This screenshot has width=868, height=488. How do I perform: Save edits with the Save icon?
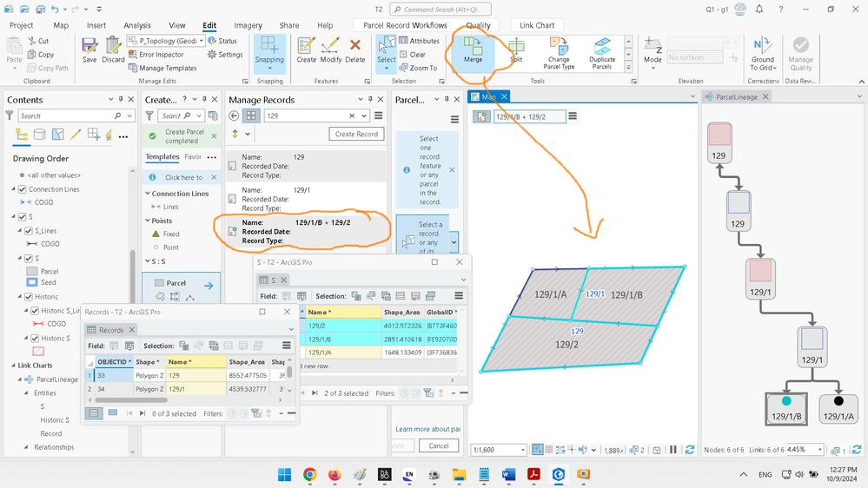(x=89, y=49)
